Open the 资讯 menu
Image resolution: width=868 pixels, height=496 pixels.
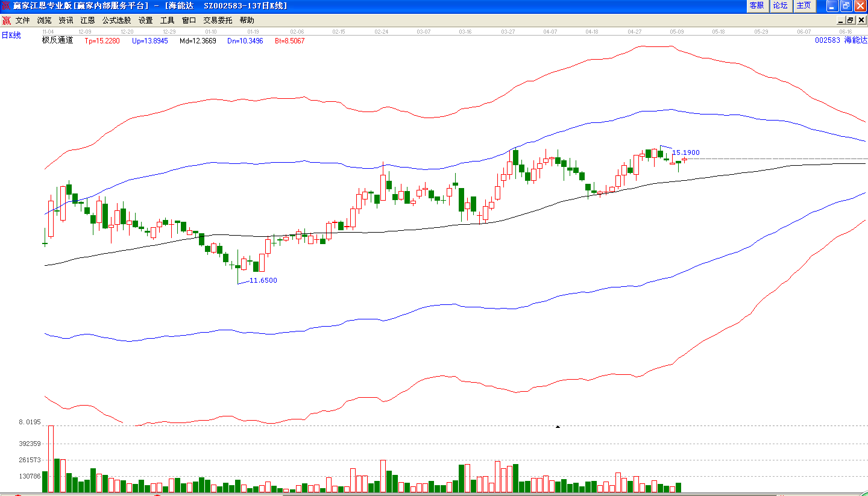point(66,20)
